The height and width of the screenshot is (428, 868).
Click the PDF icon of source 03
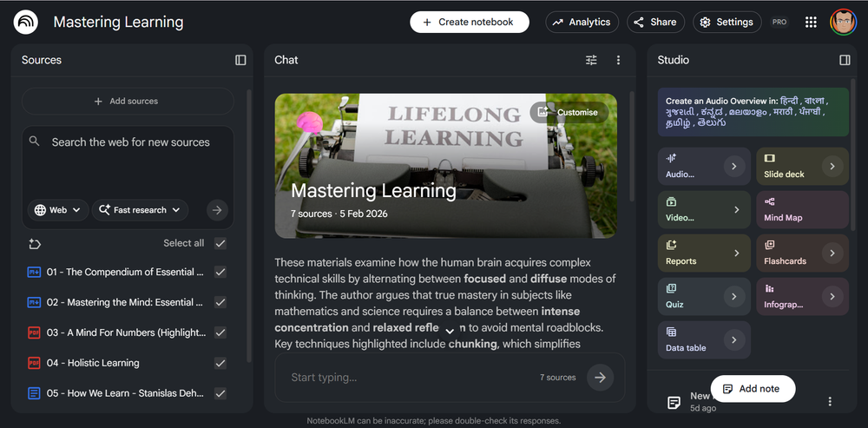tap(34, 333)
